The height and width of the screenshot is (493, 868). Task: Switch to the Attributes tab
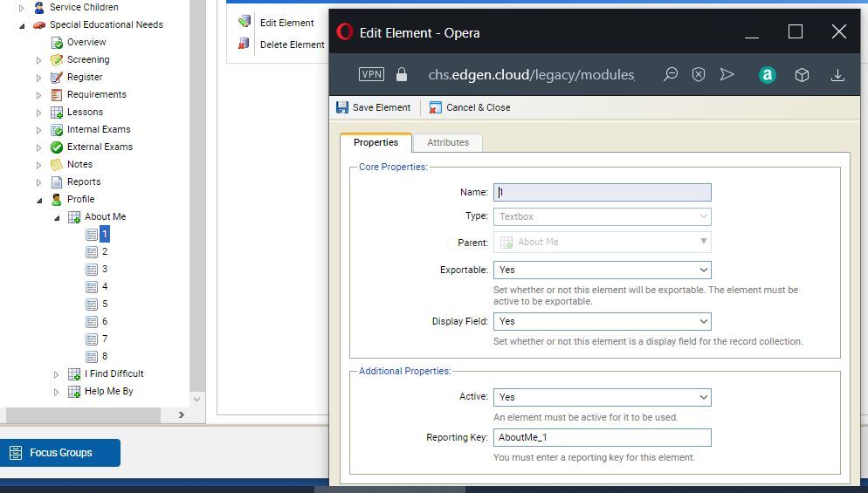coord(447,142)
